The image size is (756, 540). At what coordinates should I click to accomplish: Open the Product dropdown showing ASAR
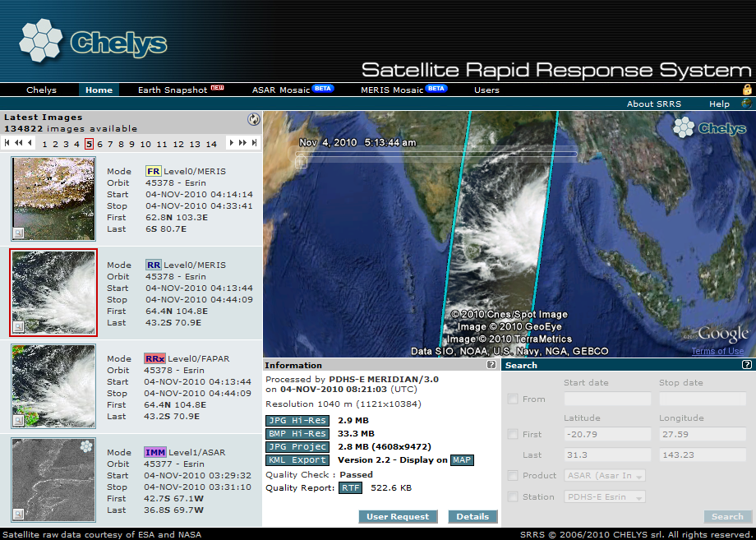(x=605, y=476)
